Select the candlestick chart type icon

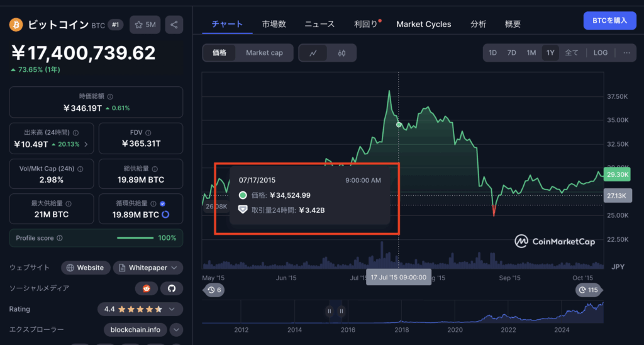pyautogui.click(x=341, y=53)
